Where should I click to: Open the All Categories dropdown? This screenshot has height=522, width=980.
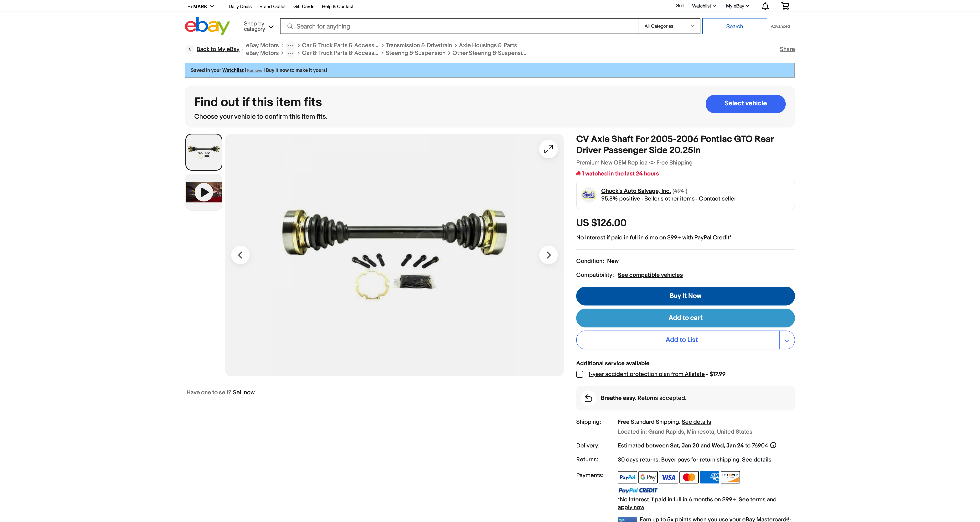[669, 26]
